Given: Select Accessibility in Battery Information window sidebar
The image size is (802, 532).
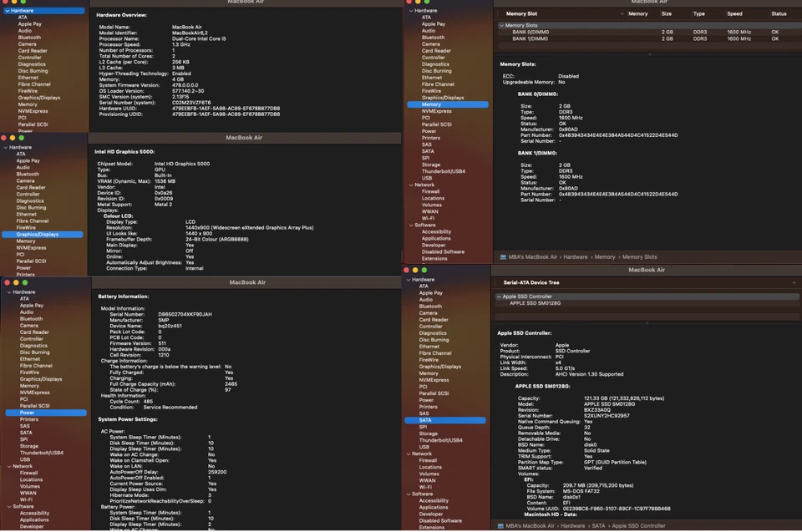Looking at the screenshot, I should coord(34,513).
